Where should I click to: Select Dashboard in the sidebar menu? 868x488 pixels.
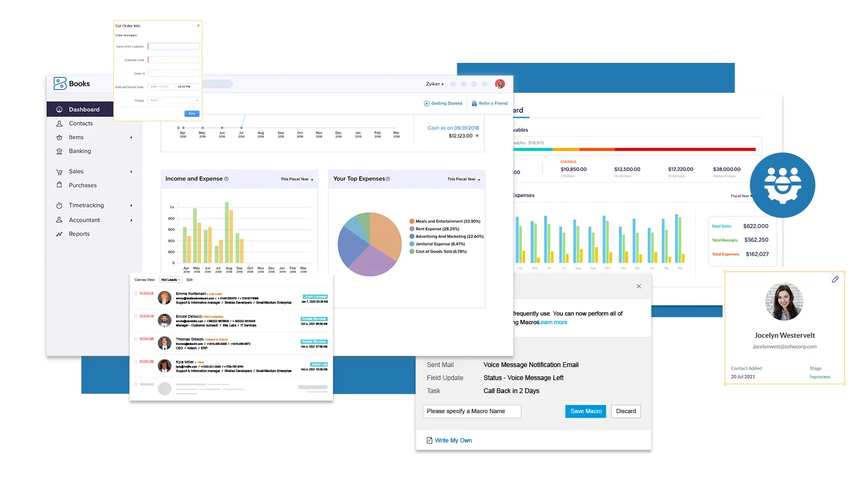click(84, 110)
